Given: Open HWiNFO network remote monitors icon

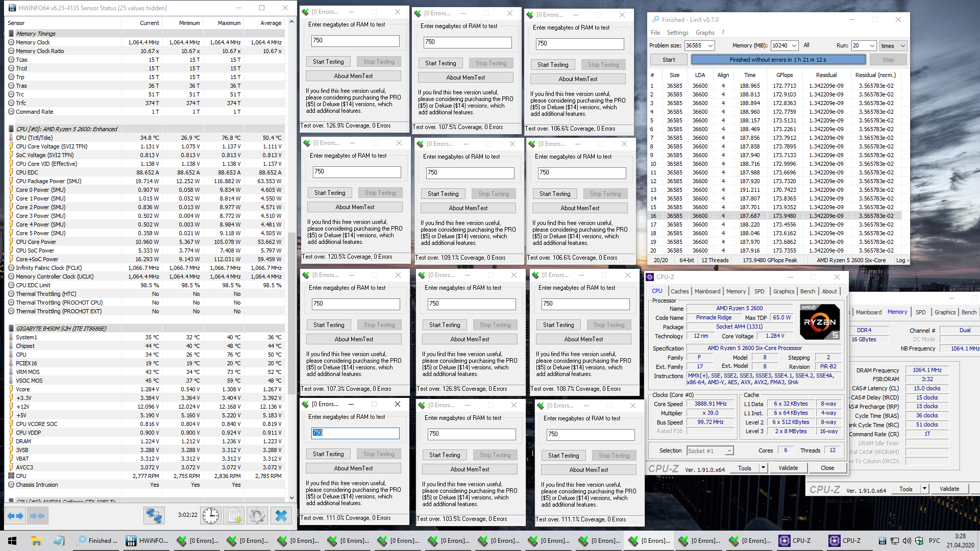Looking at the screenshot, I should click(x=154, y=516).
